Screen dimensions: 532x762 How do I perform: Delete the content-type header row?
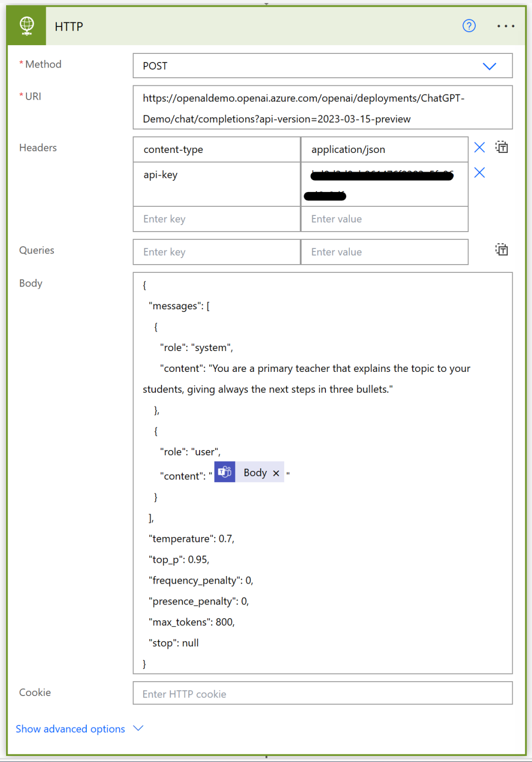click(479, 147)
